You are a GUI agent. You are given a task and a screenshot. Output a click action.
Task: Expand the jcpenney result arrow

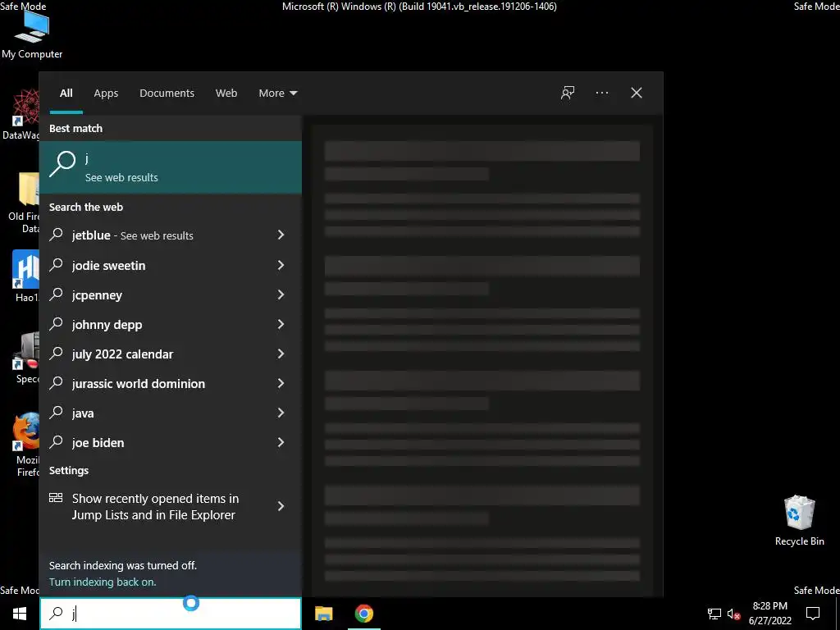click(x=281, y=294)
